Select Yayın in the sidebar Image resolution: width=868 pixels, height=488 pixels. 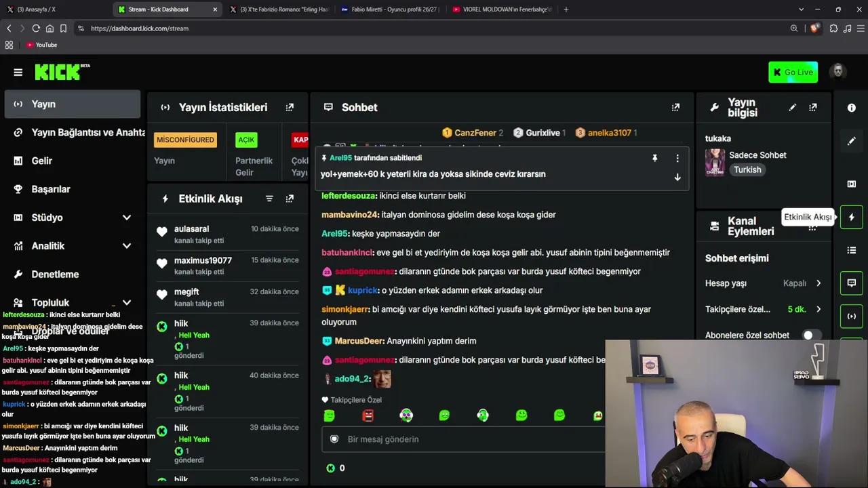pos(72,104)
